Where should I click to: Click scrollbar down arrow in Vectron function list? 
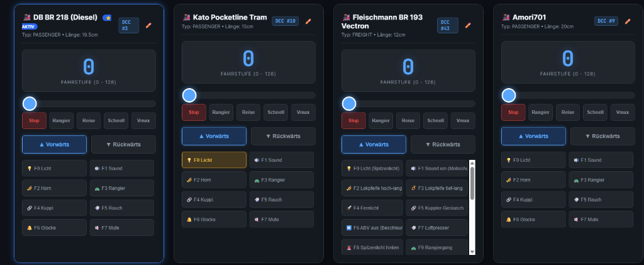pos(472,251)
